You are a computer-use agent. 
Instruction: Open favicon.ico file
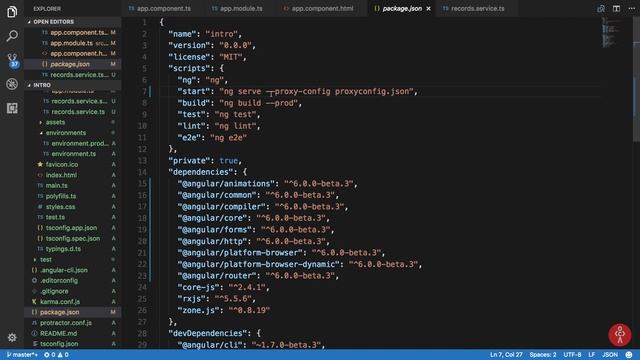click(x=73, y=164)
